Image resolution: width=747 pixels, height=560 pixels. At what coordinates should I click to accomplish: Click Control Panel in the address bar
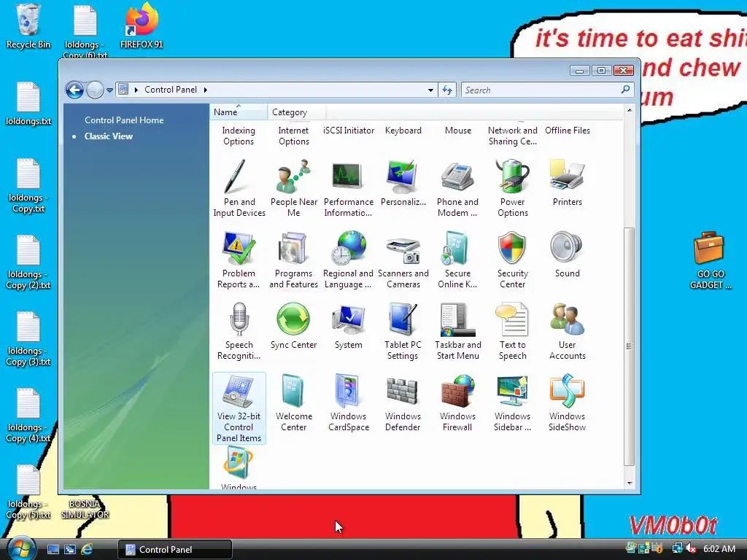tap(171, 90)
